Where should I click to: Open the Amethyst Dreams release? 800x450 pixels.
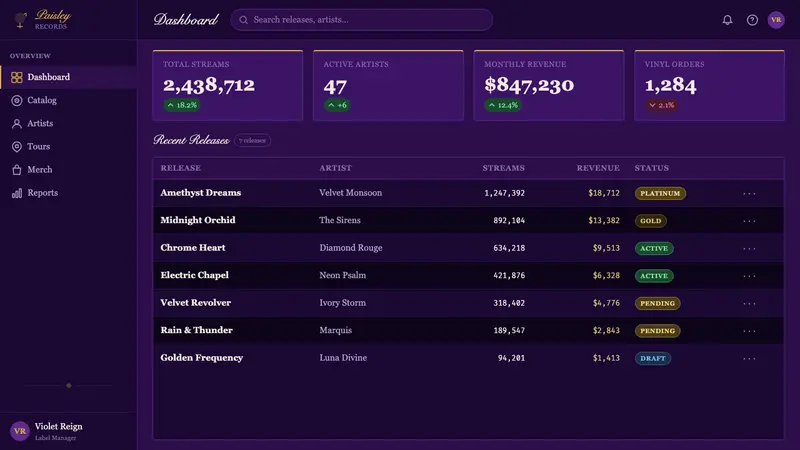tap(201, 193)
